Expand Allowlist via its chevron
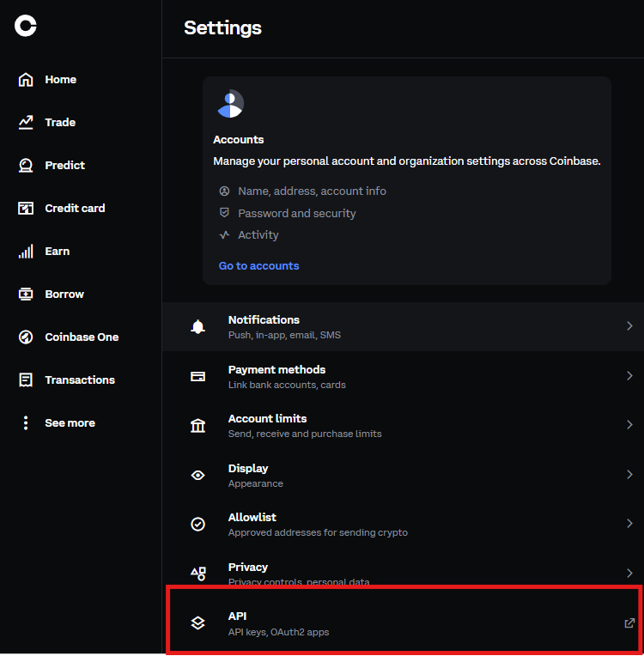 (x=629, y=524)
